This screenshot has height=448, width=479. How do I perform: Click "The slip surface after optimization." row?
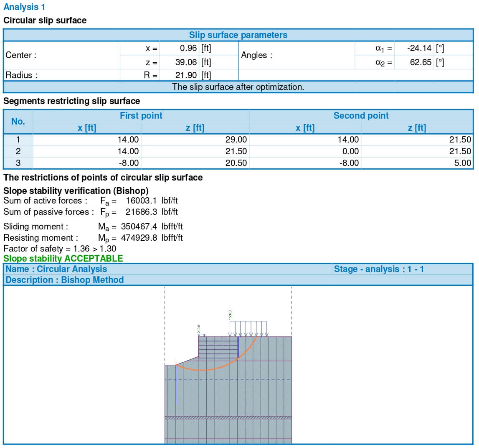point(238,87)
